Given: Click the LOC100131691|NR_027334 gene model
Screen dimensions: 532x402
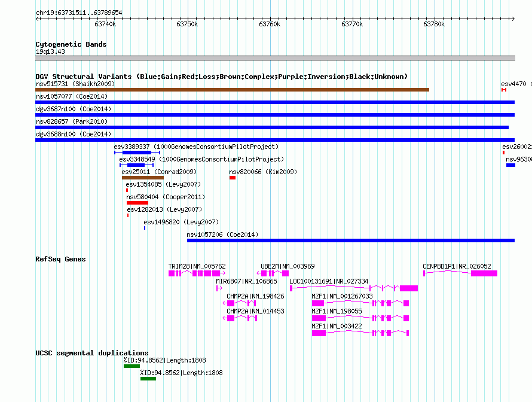Looking at the screenshot, I should [x=354, y=288].
